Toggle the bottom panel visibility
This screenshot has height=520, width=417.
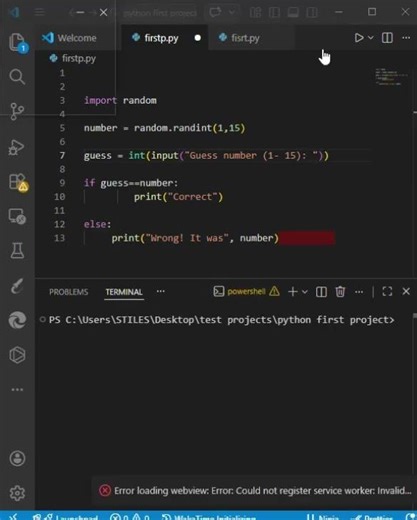click(293, 13)
